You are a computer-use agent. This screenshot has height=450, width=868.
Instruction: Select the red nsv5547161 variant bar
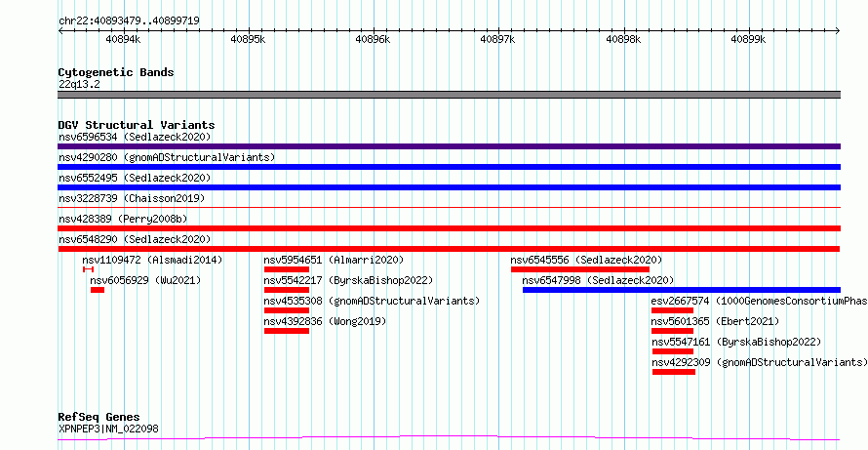click(673, 351)
